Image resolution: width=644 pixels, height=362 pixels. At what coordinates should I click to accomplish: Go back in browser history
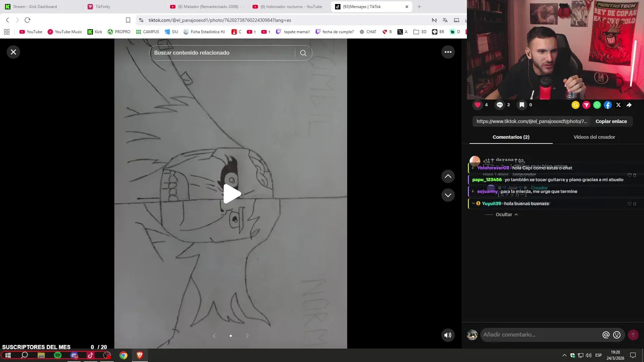click(x=7, y=20)
